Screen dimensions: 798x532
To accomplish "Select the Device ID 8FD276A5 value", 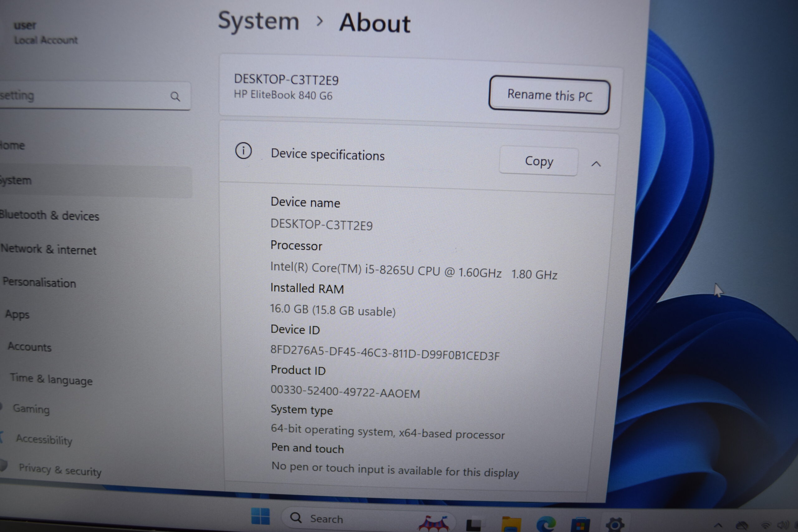I will tap(385, 353).
